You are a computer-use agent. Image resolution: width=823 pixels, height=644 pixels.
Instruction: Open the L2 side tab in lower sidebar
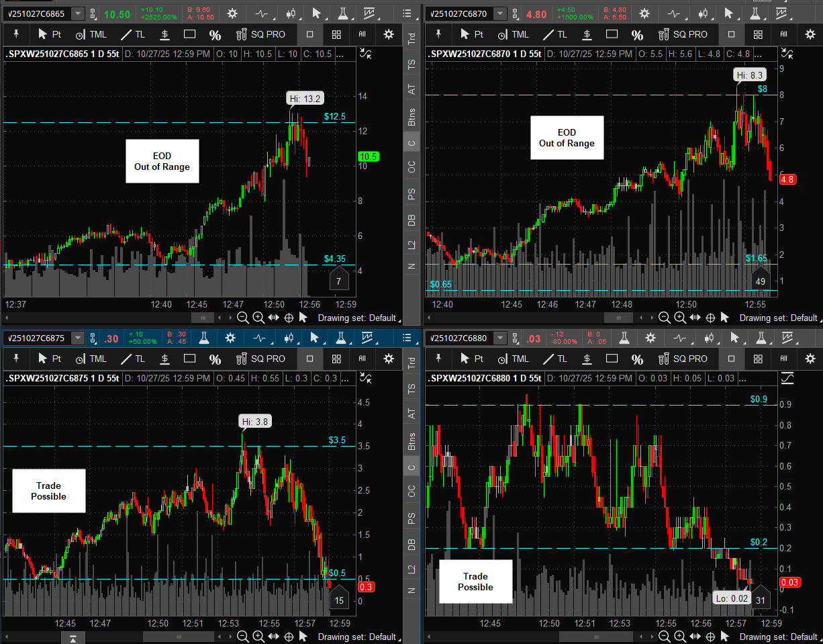(x=411, y=569)
